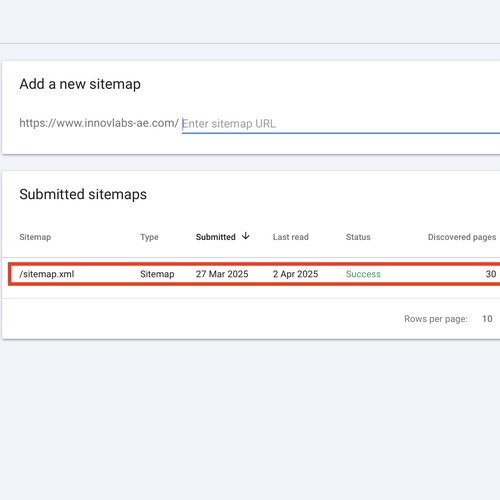Sort by the Type column header
Screen dimensions: 500x500
click(149, 237)
